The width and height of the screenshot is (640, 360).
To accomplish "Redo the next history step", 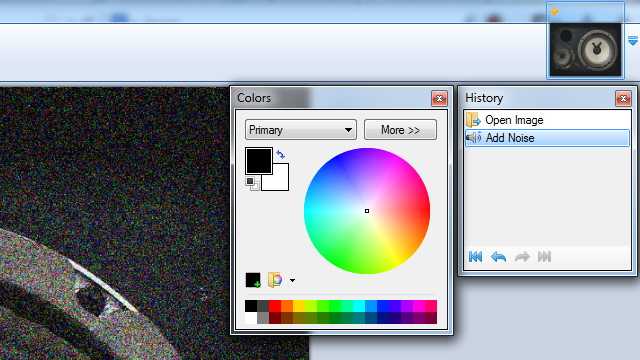I will pos(522,257).
